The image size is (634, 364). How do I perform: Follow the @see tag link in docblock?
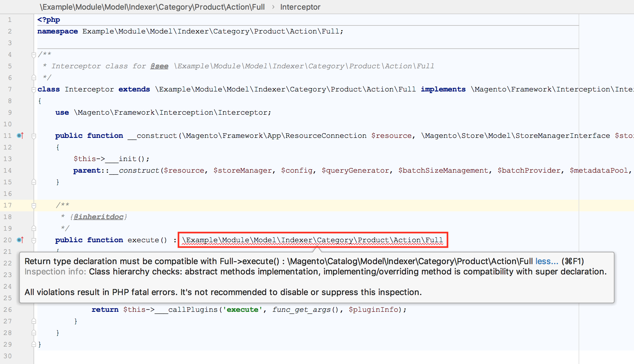[x=159, y=66]
